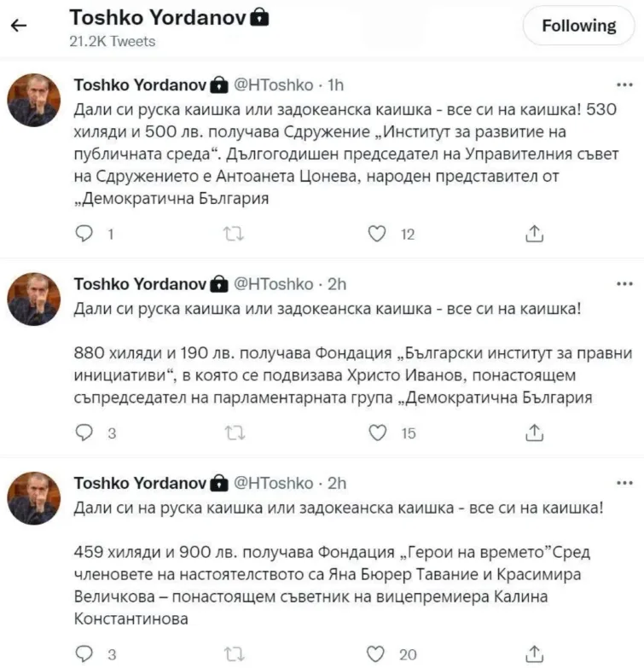Viewport: 644px width, 668px height.
Task: Like the tweet with 20 likes
Action: click(x=376, y=653)
